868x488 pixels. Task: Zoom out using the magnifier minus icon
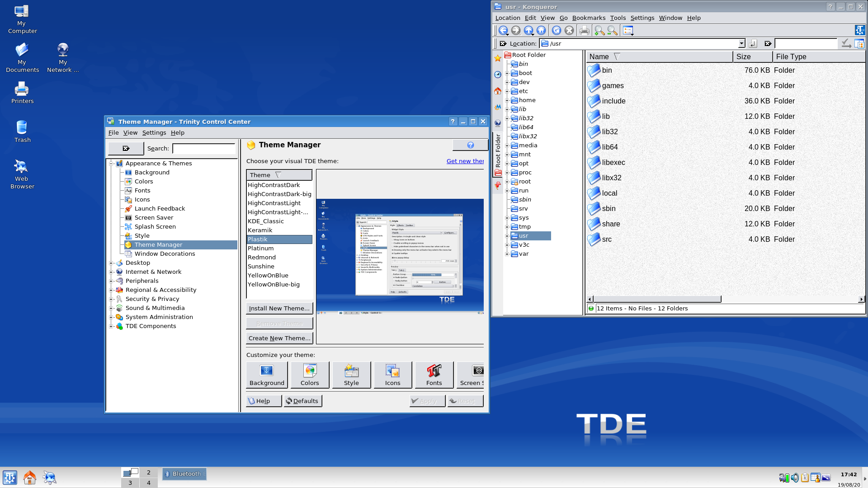point(612,30)
